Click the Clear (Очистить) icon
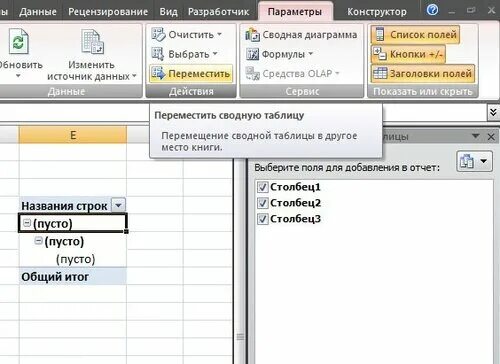This screenshot has height=364, width=500. click(158, 35)
